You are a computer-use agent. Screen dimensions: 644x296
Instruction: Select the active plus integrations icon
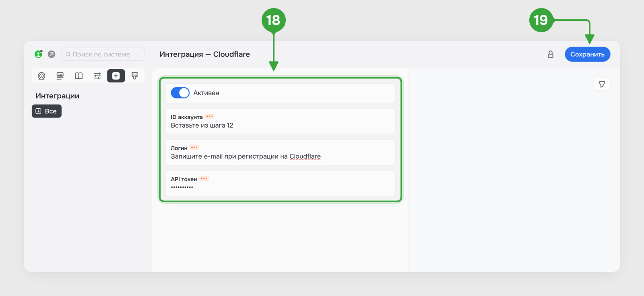(x=116, y=76)
